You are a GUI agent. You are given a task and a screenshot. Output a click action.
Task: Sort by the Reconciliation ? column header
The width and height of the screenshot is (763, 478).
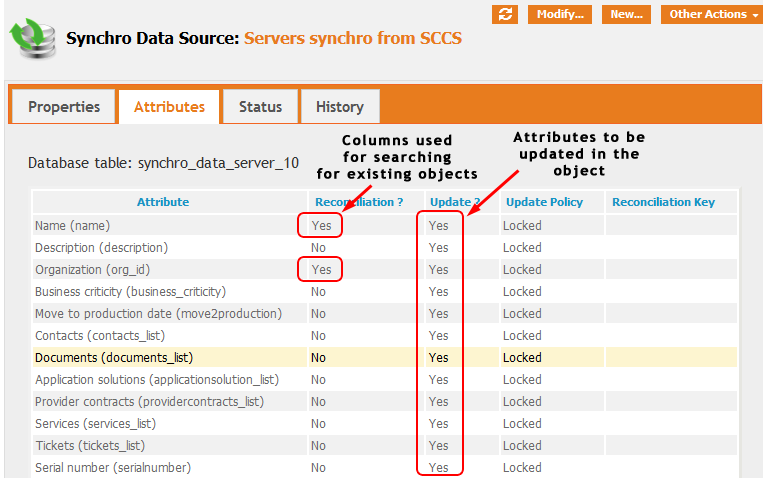tap(359, 202)
